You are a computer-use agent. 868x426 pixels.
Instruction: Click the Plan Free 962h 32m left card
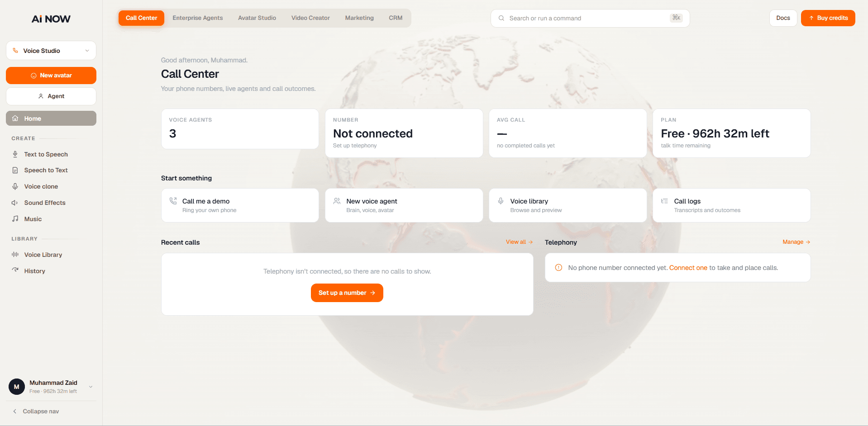(x=731, y=133)
